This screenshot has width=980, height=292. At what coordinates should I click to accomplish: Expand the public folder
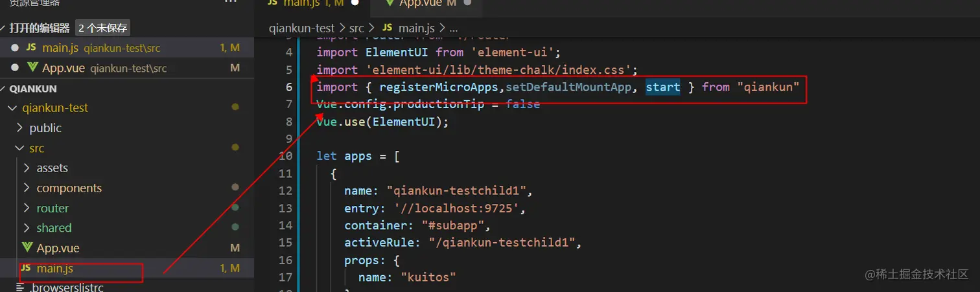(x=19, y=128)
